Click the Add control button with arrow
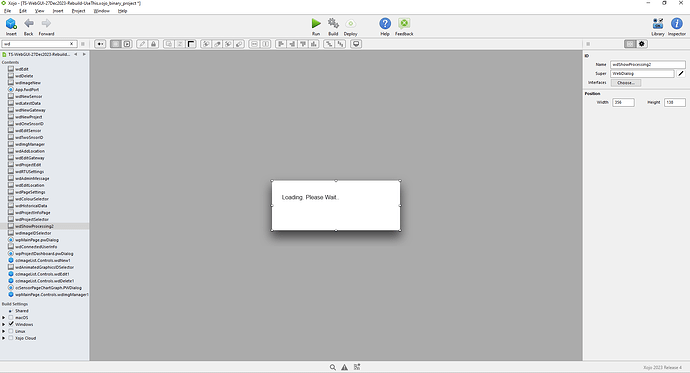The height and width of the screenshot is (373, 690). point(100,44)
